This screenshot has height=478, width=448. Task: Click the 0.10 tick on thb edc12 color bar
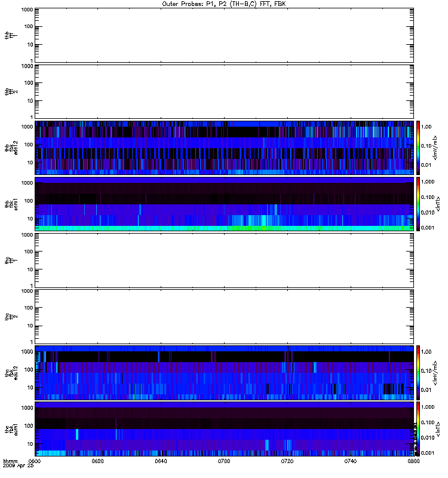coord(426,146)
